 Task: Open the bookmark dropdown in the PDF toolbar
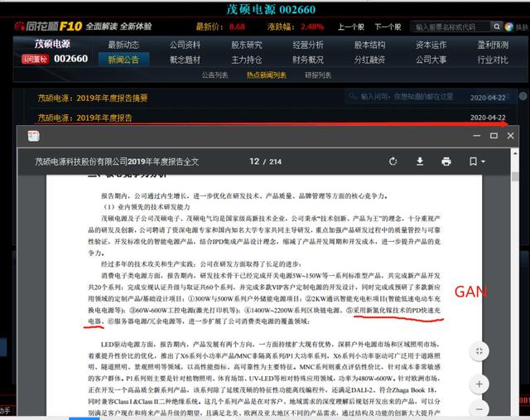477,162
